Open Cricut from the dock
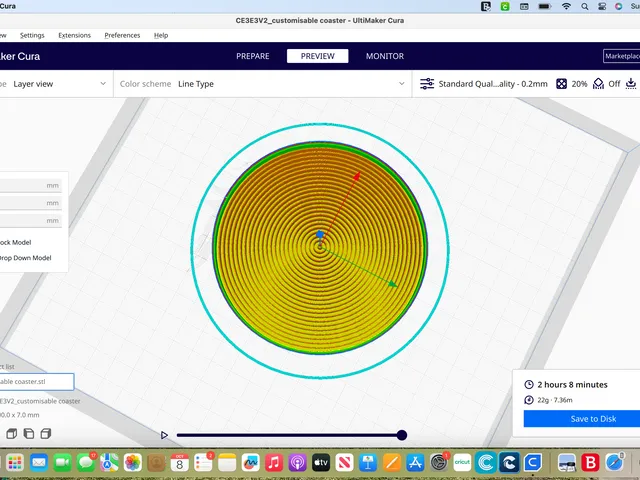 [x=462, y=462]
